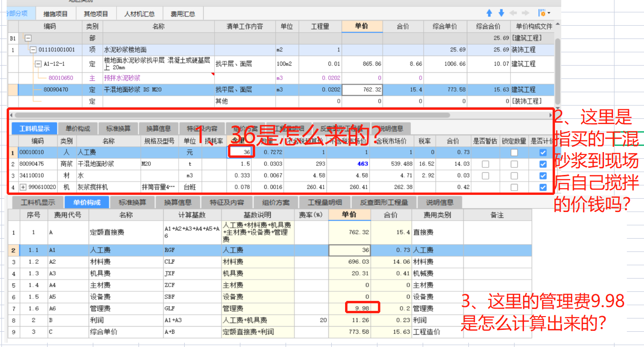Open the 人材机汇总 tab

[139, 14]
